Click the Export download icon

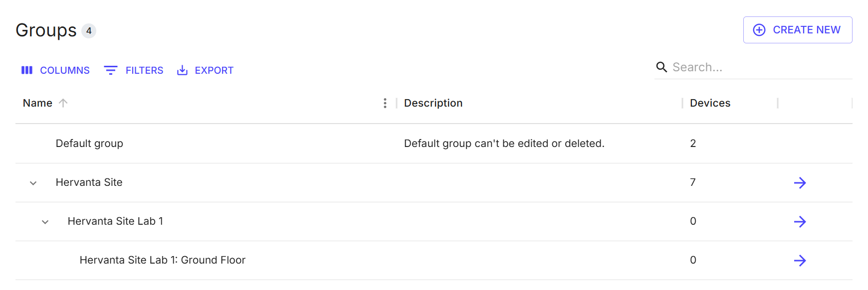(183, 70)
